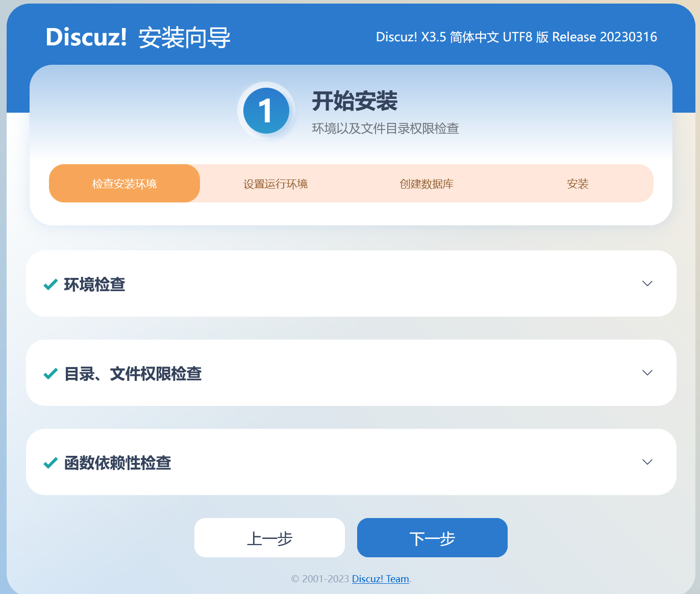The width and height of the screenshot is (700, 594).
Task: Click the 下一步 button
Action: click(432, 537)
